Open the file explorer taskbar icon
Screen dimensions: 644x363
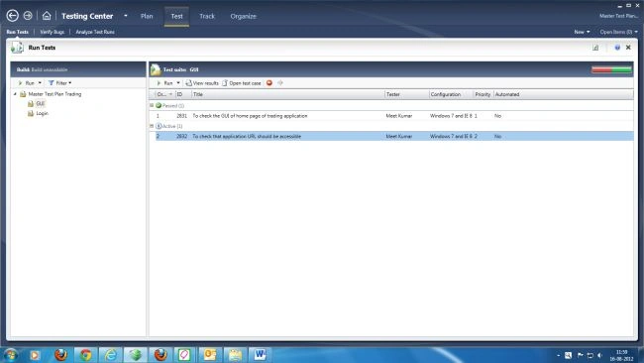click(235, 355)
